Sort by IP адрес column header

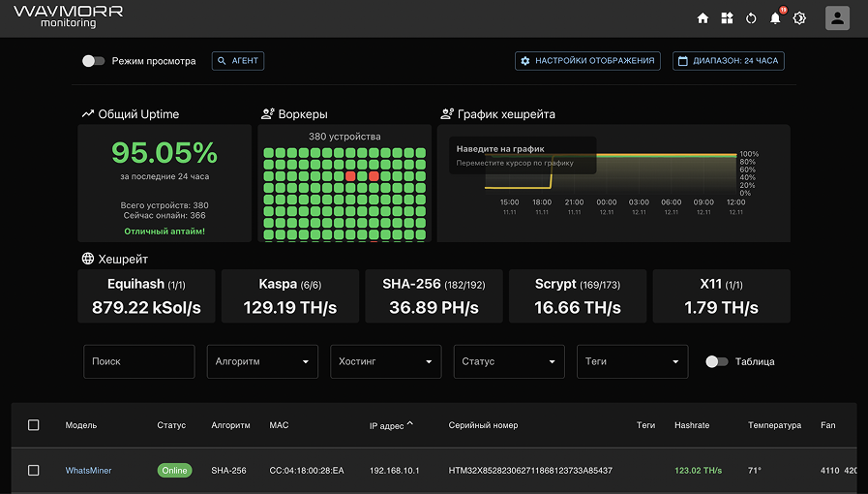click(x=387, y=425)
